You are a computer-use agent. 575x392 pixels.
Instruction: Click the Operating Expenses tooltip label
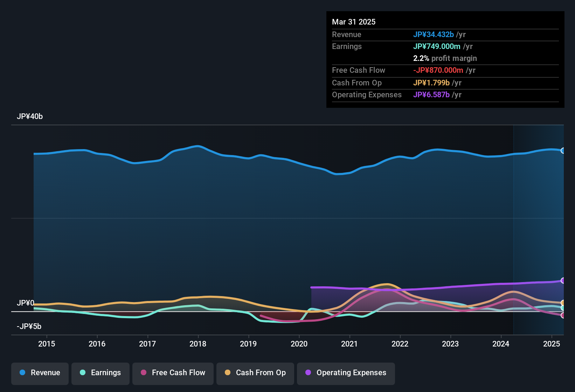coord(367,94)
